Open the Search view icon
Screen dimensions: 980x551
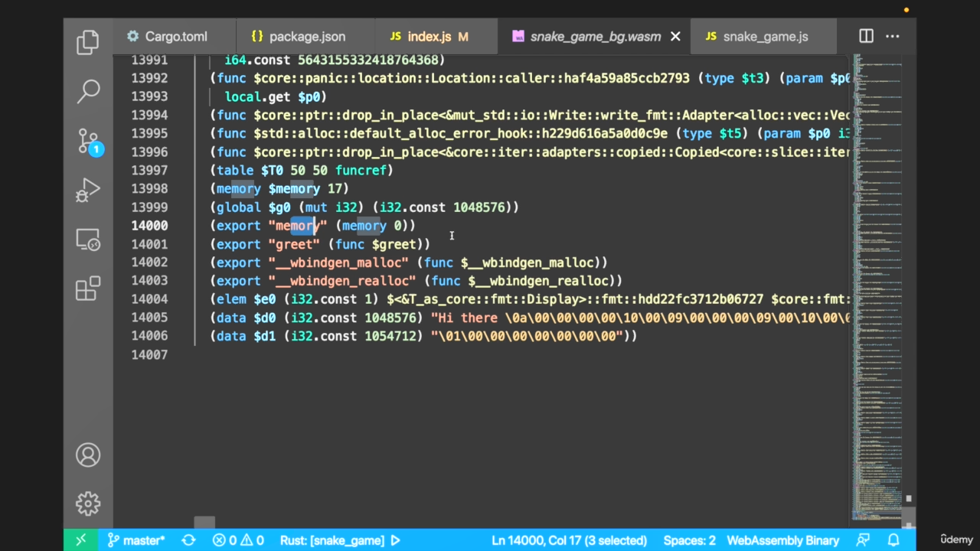(x=88, y=91)
